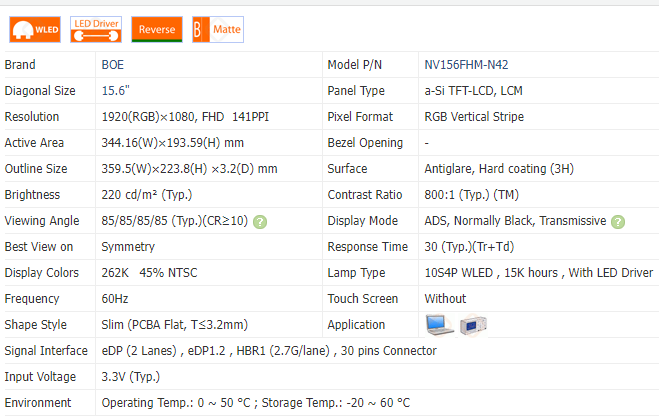Click the WLED backlight badge icon
659x418 pixels.
pyautogui.click(x=35, y=29)
